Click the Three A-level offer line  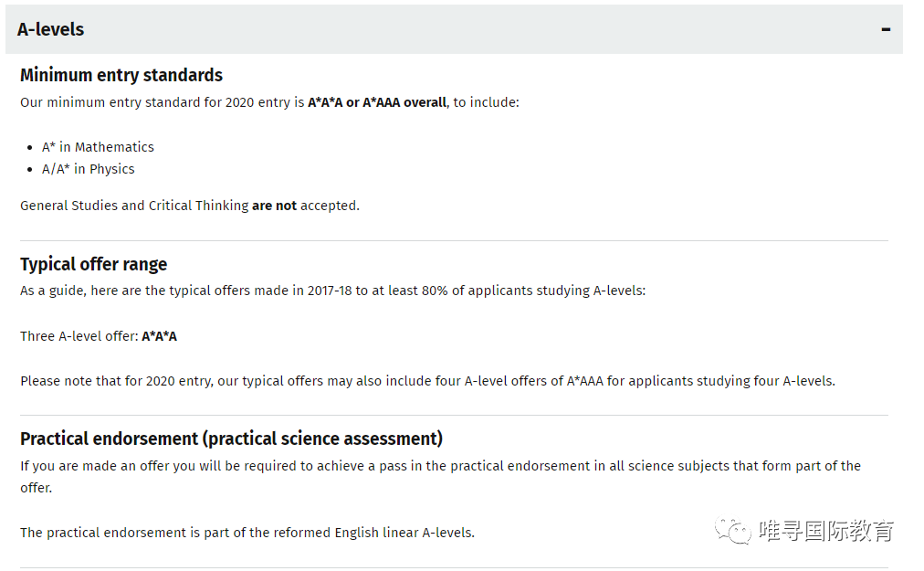[80, 336]
